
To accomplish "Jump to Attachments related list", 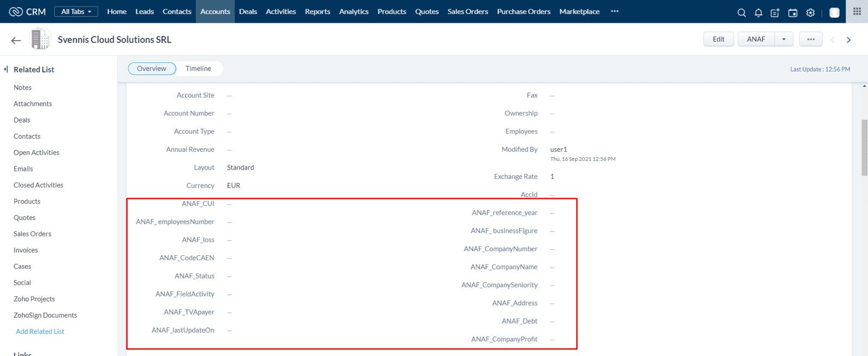I will tap(33, 103).
